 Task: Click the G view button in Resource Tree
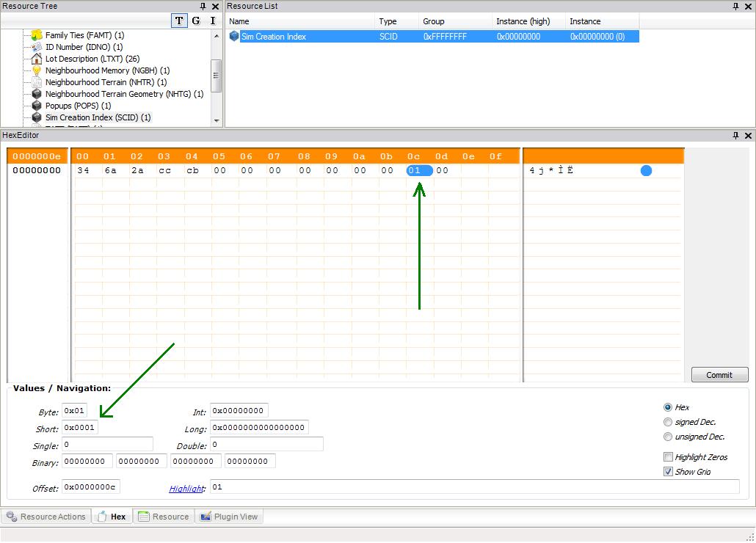pyautogui.click(x=196, y=21)
